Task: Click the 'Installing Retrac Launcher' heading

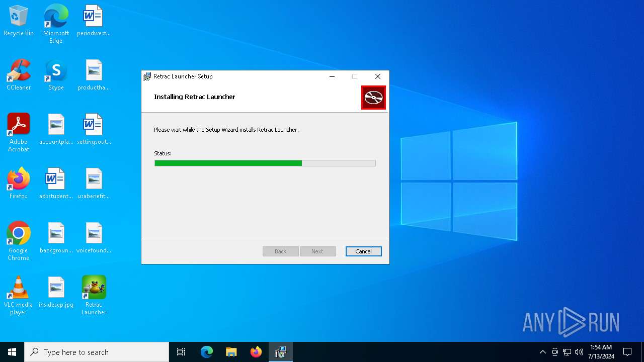Action: 195,97
